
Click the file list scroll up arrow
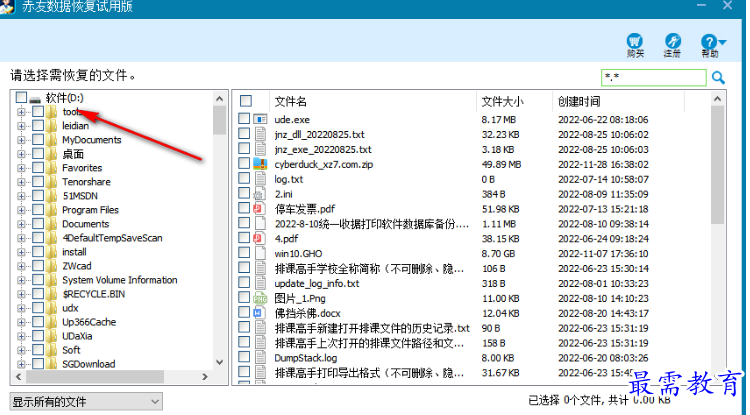[717, 98]
